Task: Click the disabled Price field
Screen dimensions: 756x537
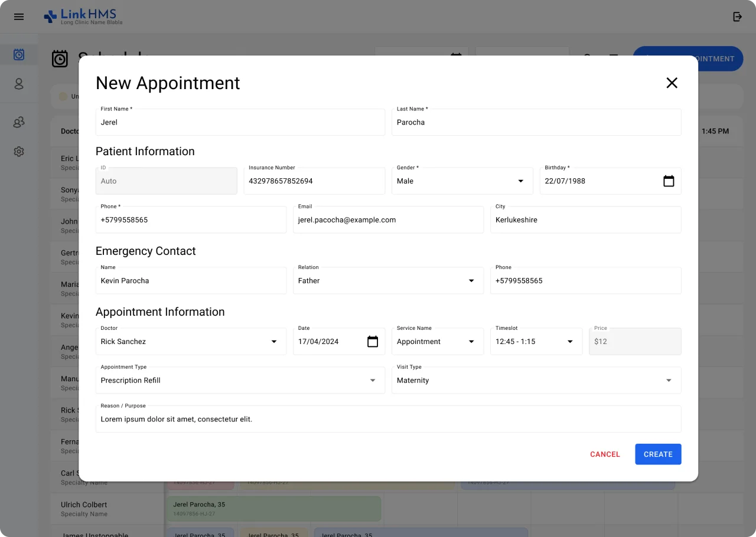Action: pos(635,342)
